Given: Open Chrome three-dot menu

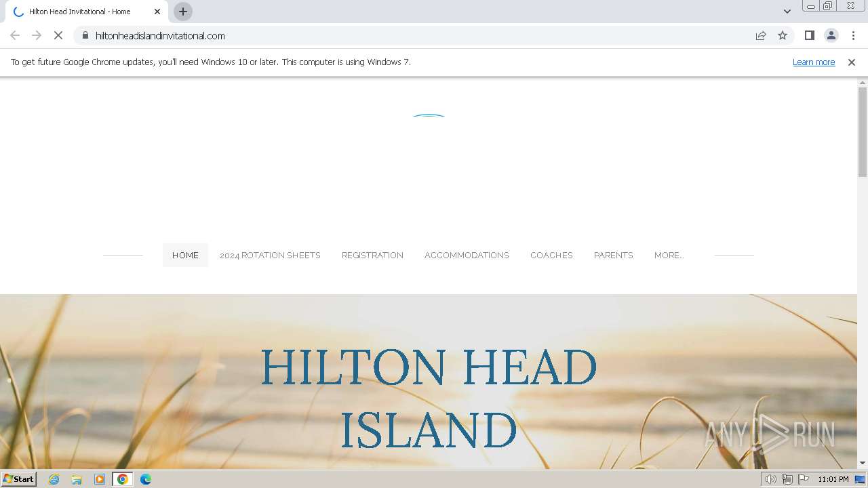Looking at the screenshot, I should point(853,35).
